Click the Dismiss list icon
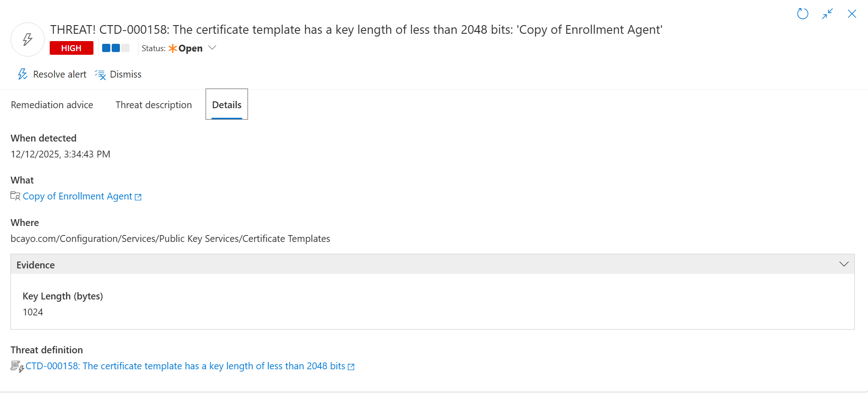Screen dimensions: 868x393 click(x=100, y=74)
